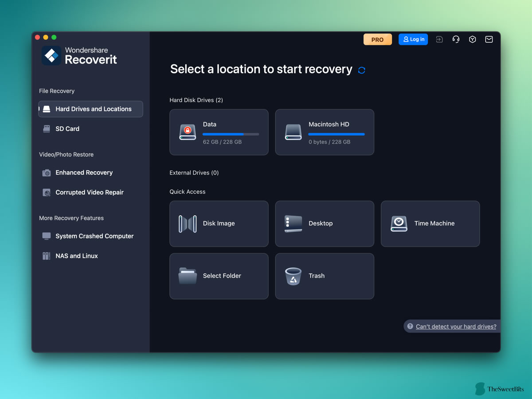Click the Quick Access heading
This screenshot has height=399, width=532.
tap(188, 192)
